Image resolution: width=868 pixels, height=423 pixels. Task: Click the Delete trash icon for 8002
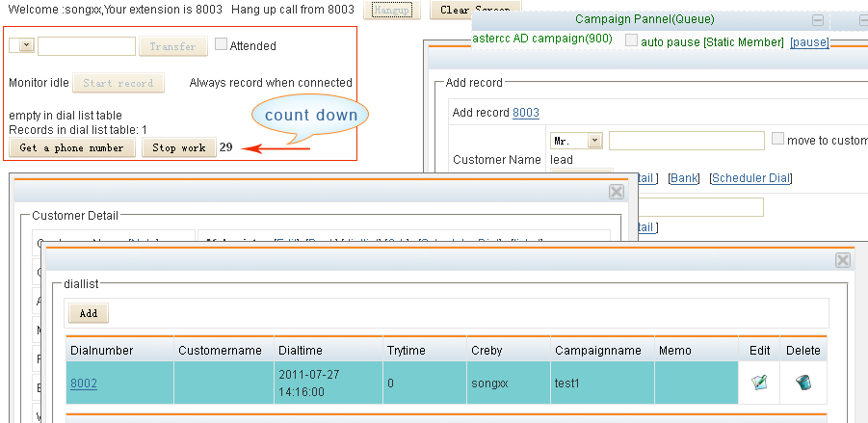coord(802,383)
